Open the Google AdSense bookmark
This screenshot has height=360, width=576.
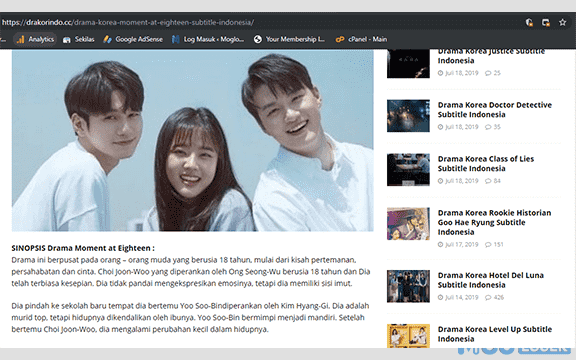(x=133, y=39)
